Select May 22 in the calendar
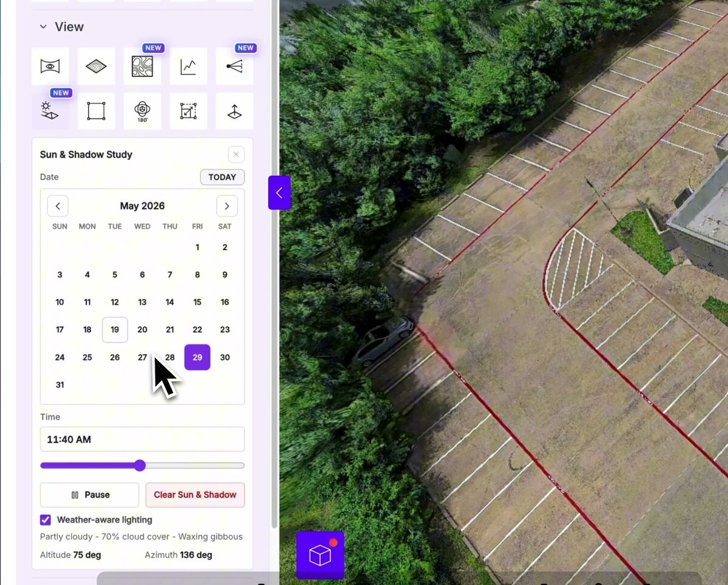728x585 pixels. pyautogui.click(x=197, y=330)
